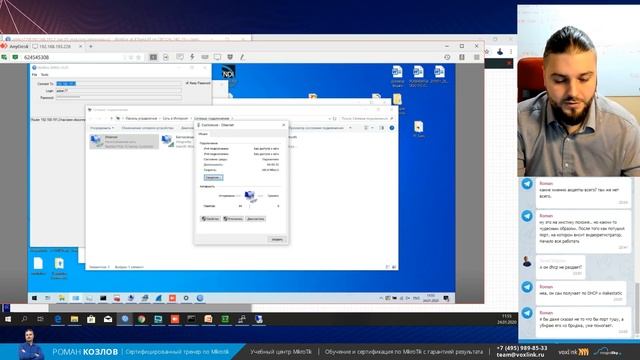Click View status of this connection command
The height and width of the screenshot is (360, 640).
click(316, 128)
